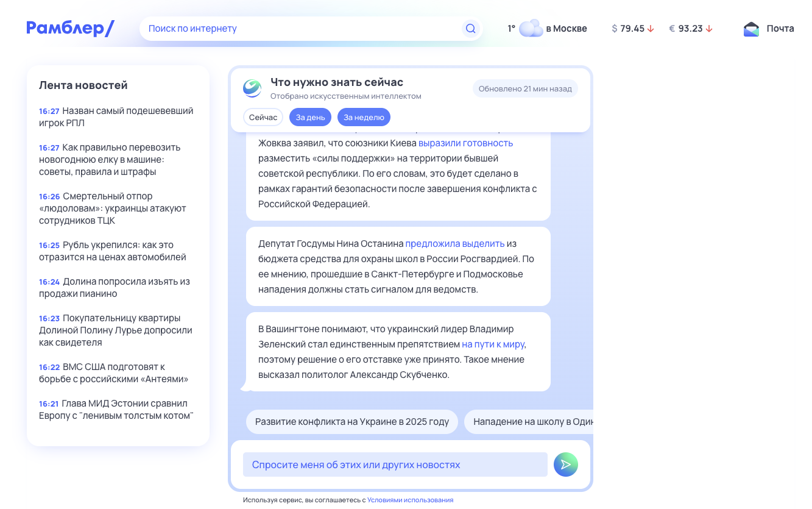Image resolution: width=812 pixels, height=509 pixels.
Task: Open Почта via the envelope icon
Action: pos(750,28)
